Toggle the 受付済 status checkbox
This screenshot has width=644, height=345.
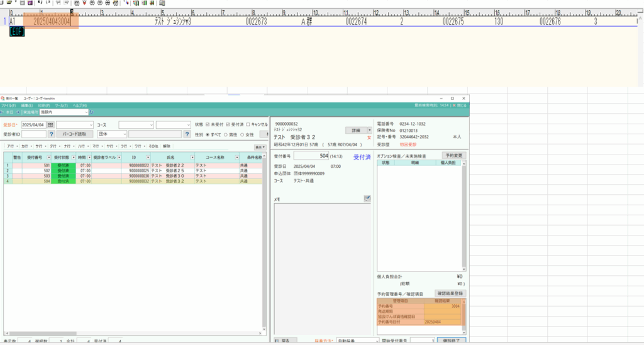pyautogui.click(x=228, y=124)
